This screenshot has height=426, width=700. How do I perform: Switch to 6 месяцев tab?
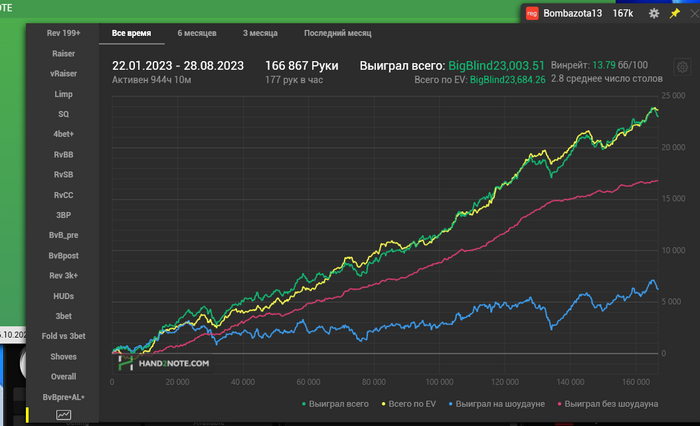[197, 33]
